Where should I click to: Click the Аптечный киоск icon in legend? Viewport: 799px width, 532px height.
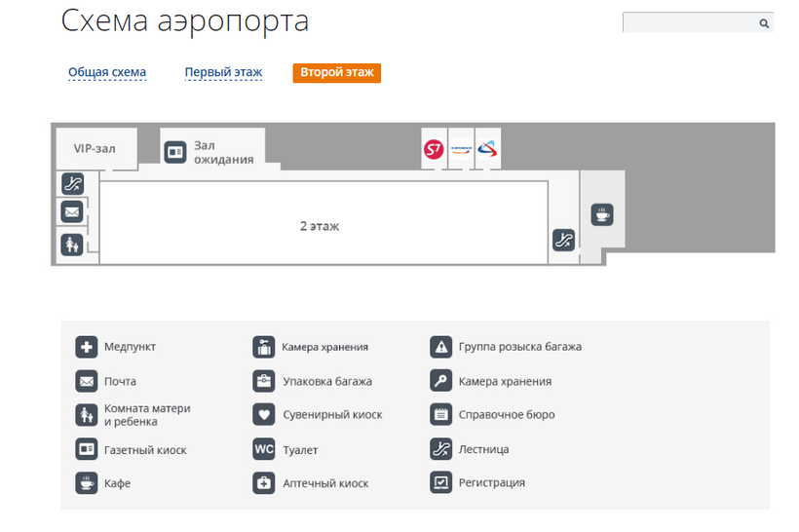point(263,482)
